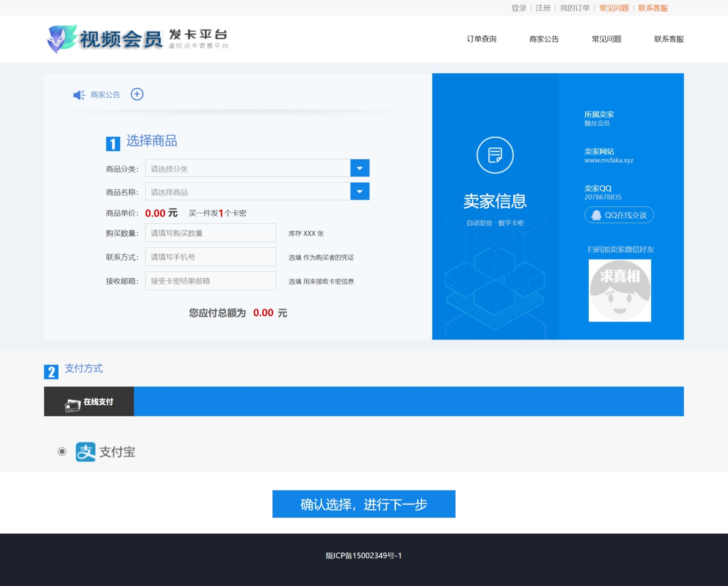Screen dimensions: 728x586
Task: Click the 商家公告 label beside speaker
Action: pos(105,95)
